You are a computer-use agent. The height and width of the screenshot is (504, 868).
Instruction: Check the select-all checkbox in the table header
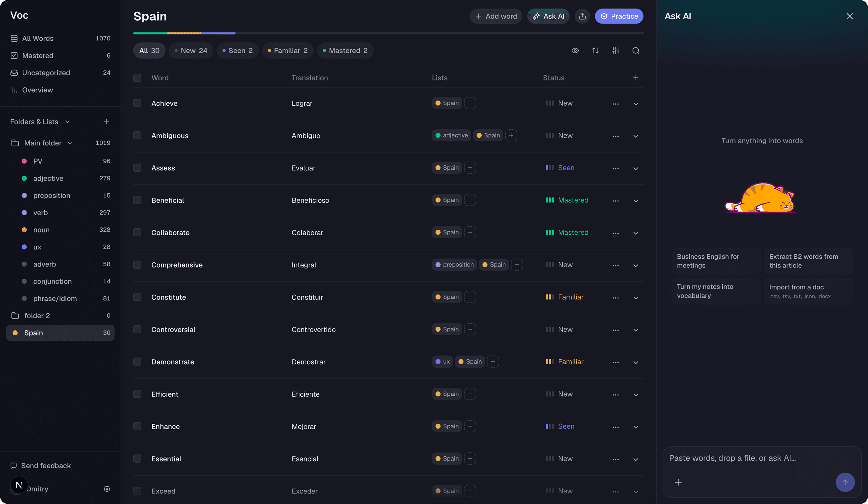coord(137,78)
